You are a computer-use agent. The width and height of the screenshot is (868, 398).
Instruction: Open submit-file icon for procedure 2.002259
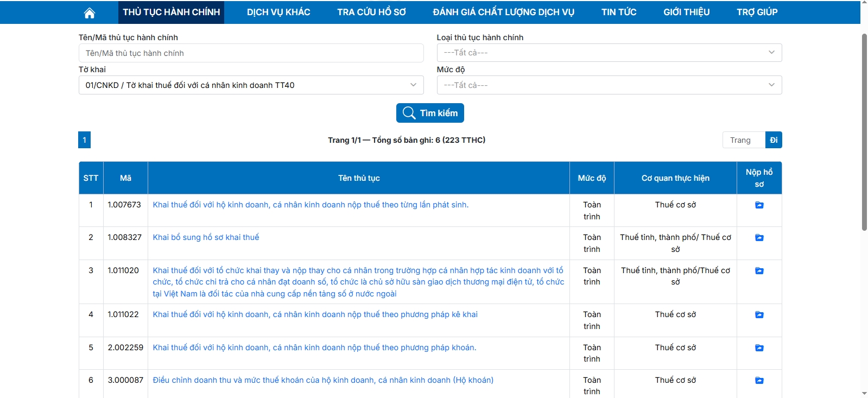click(x=759, y=348)
